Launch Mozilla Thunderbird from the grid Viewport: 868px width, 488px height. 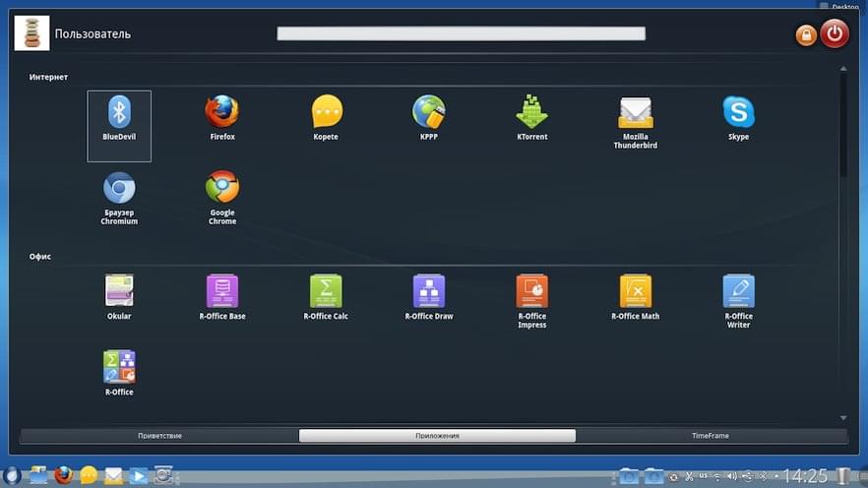coord(636,122)
